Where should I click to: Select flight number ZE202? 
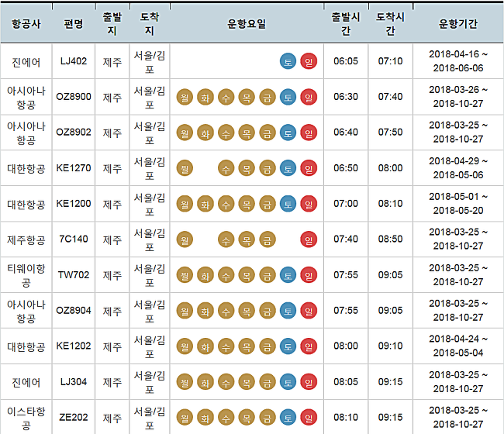tap(74, 417)
